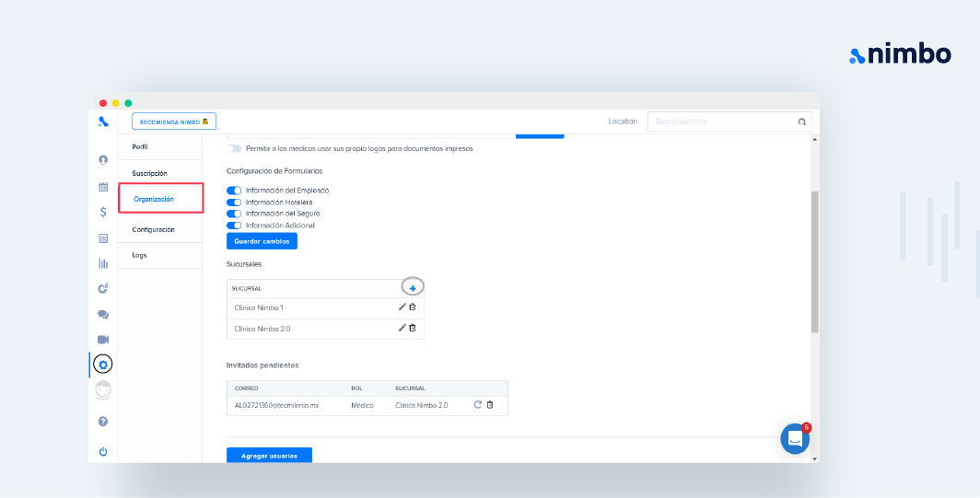Screen dimensions: 980x498
Task: Open statistics via the bar chart icon
Action: point(103,263)
